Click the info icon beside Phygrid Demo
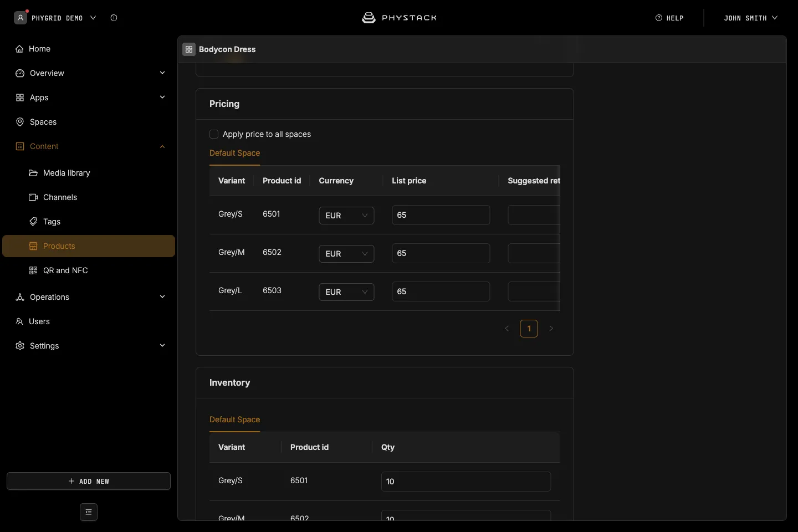 click(x=114, y=18)
